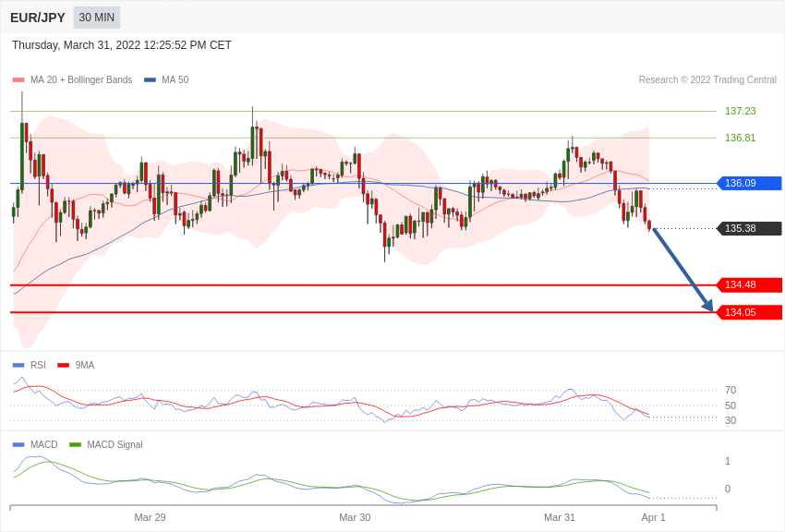Image resolution: width=785 pixels, height=532 pixels.
Task: Click the EUR/JPY pair title
Action: tap(38, 18)
